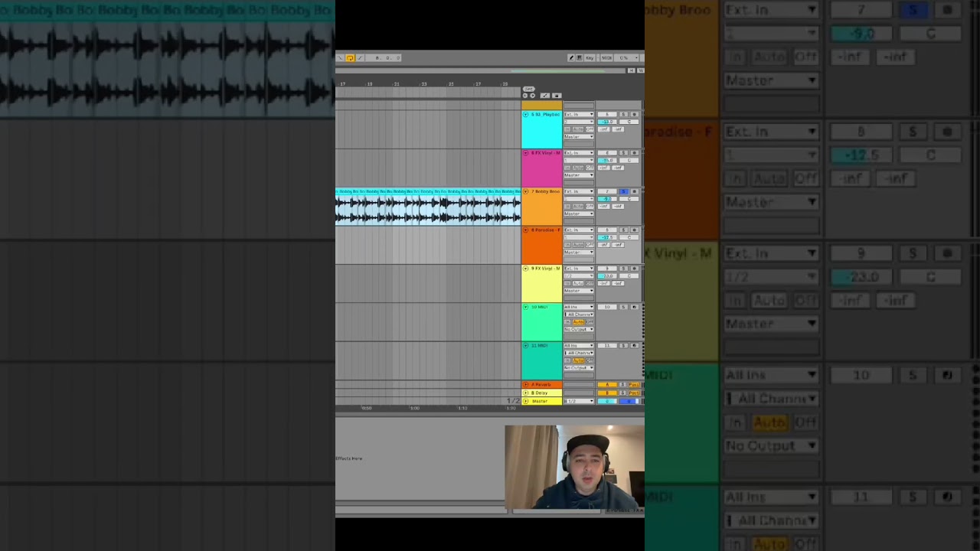The width and height of the screenshot is (980, 551).
Task: Click track 7 volume value -9.0
Action: [x=607, y=199]
